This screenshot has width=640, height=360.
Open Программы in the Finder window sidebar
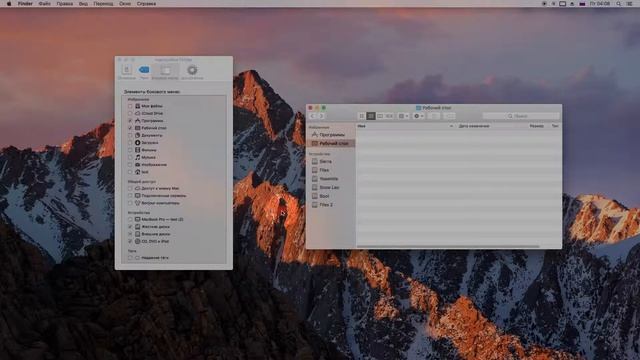click(x=331, y=135)
